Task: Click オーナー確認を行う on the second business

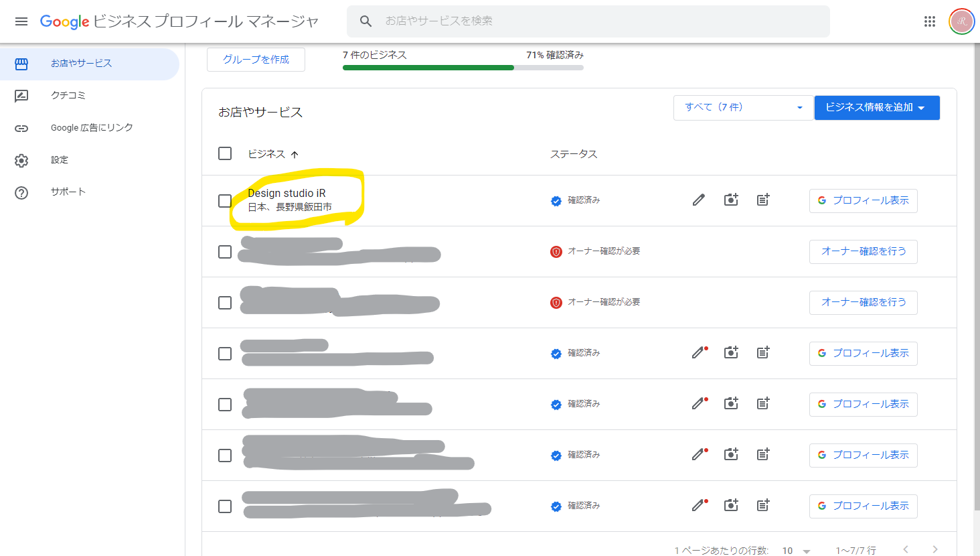Action: click(863, 251)
